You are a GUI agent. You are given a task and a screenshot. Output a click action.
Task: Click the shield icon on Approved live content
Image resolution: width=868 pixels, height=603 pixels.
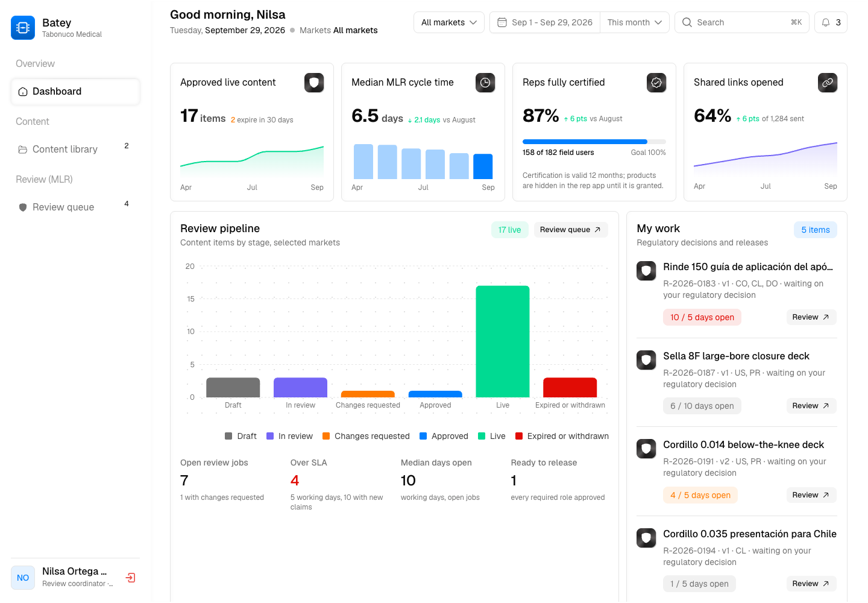[314, 83]
